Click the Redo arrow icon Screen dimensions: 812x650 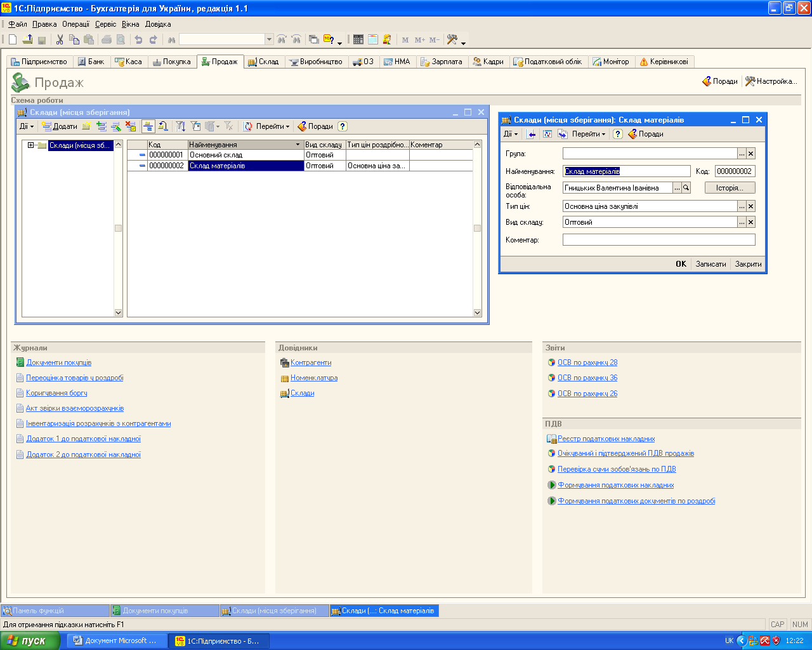153,39
